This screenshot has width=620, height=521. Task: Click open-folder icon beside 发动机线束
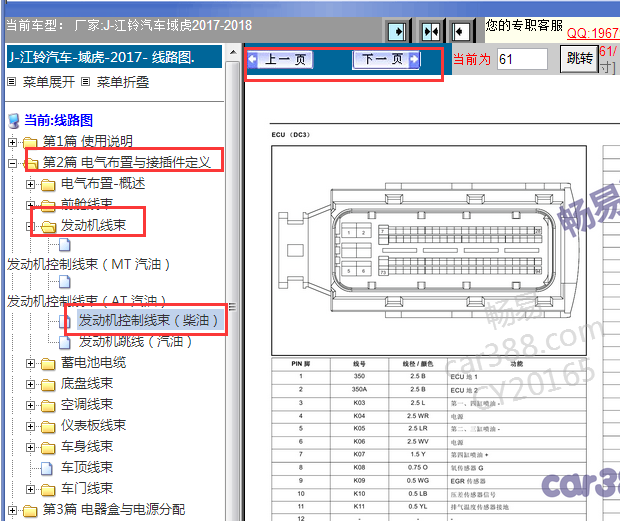[48, 227]
